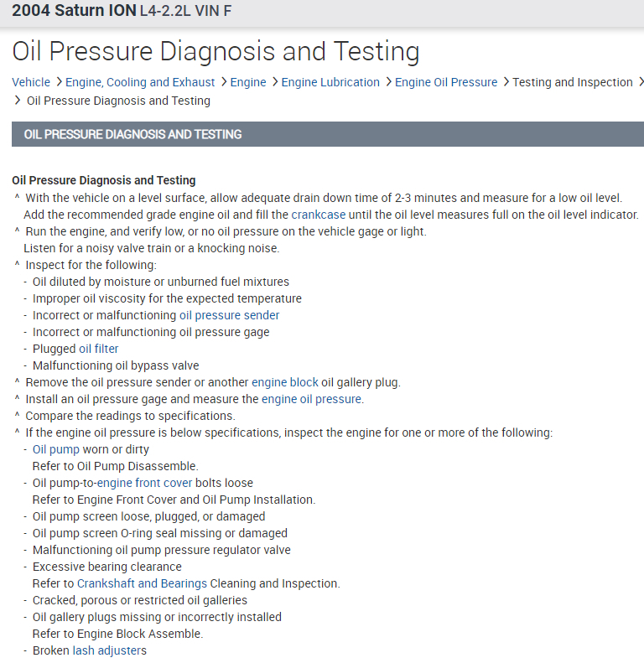Follow the engine front cover link
The width and height of the screenshot is (644, 663).
pos(145,483)
